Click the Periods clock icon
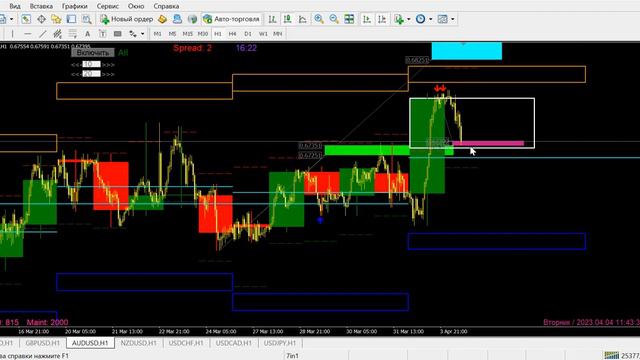The image size is (640, 360). (420, 19)
